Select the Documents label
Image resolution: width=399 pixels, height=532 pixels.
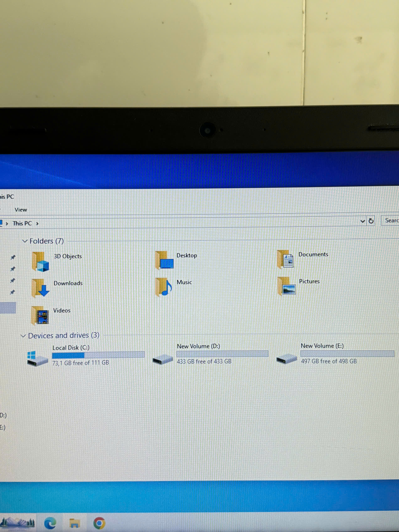pos(313,254)
